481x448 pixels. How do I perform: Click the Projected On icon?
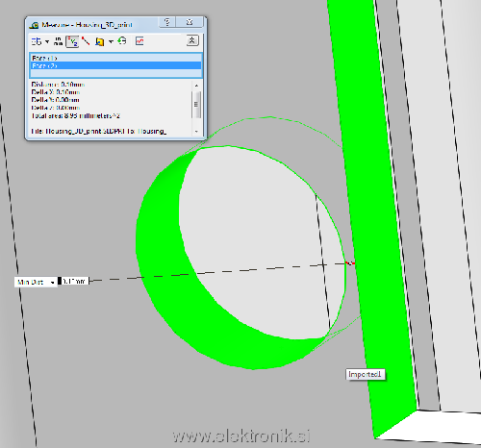[x=100, y=41]
